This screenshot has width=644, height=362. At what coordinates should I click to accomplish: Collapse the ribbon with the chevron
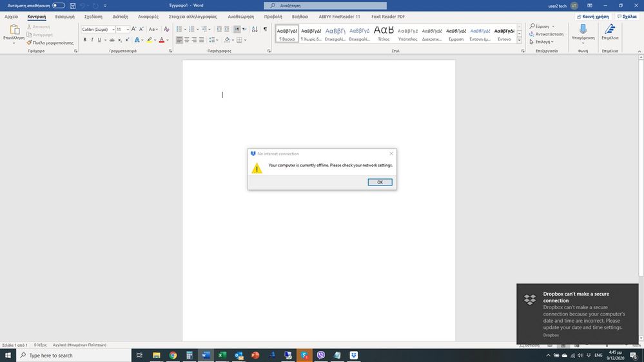click(x=639, y=52)
